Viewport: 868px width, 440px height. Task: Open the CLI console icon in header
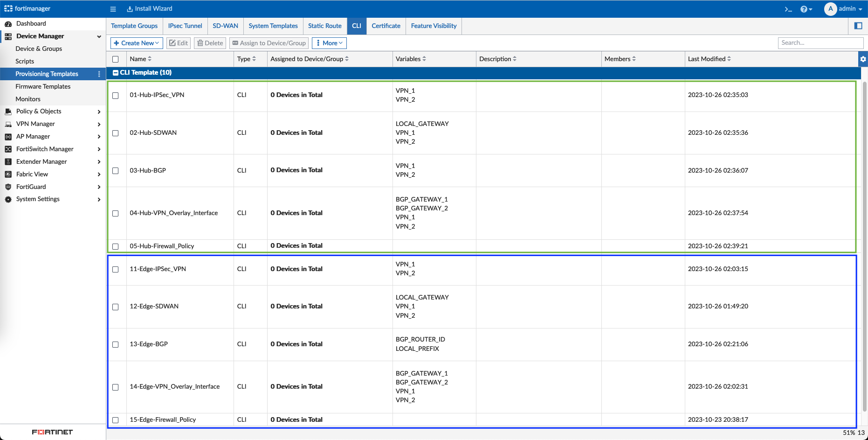(788, 9)
